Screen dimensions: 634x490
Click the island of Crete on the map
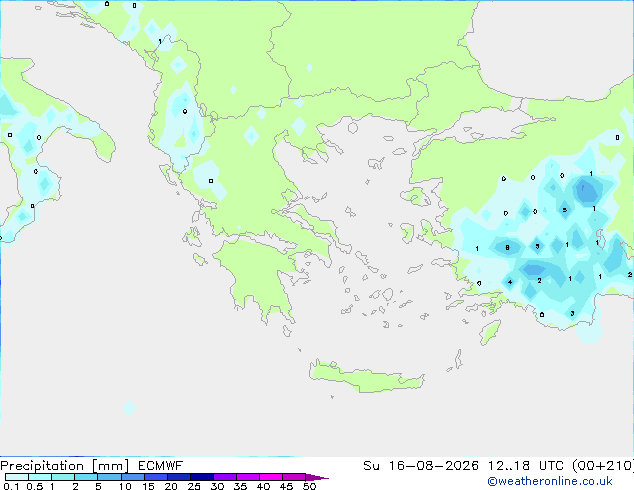[x=366, y=376]
